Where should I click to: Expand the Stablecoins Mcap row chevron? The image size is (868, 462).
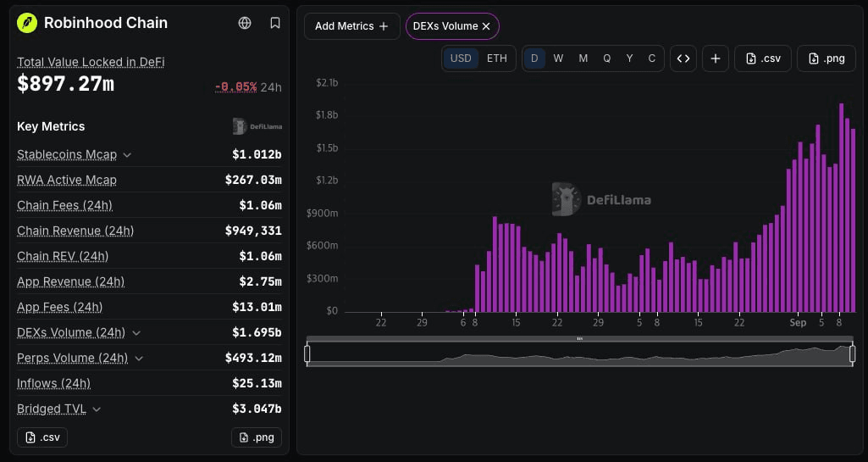[x=127, y=154]
